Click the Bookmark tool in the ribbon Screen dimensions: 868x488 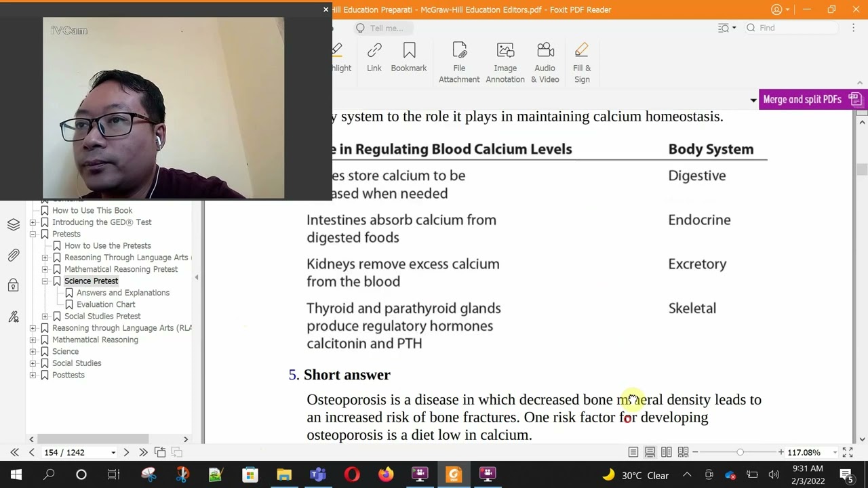coord(409,57)
